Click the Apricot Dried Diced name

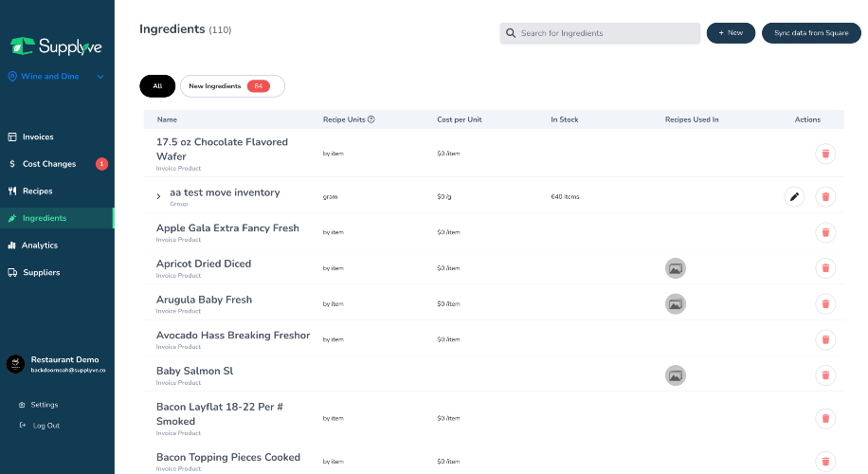coord(204,264)
